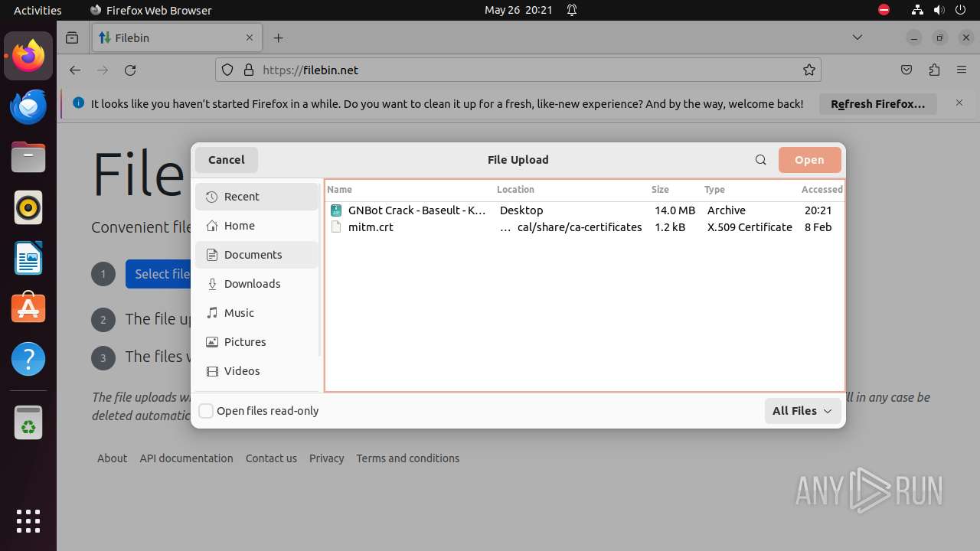Open the API documentation link
The width and height of the screenshot is (980, 551).
click(x=186, y=458)
